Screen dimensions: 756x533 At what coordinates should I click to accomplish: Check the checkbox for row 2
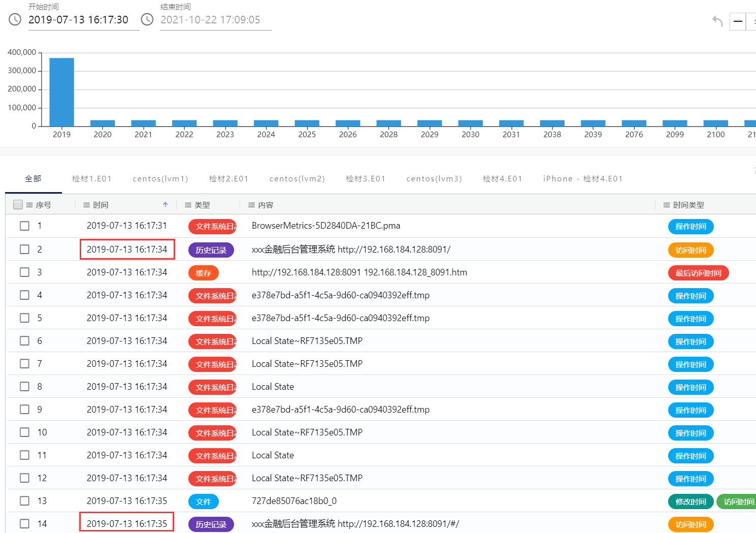pyautogui.click(x=24, y=249)
